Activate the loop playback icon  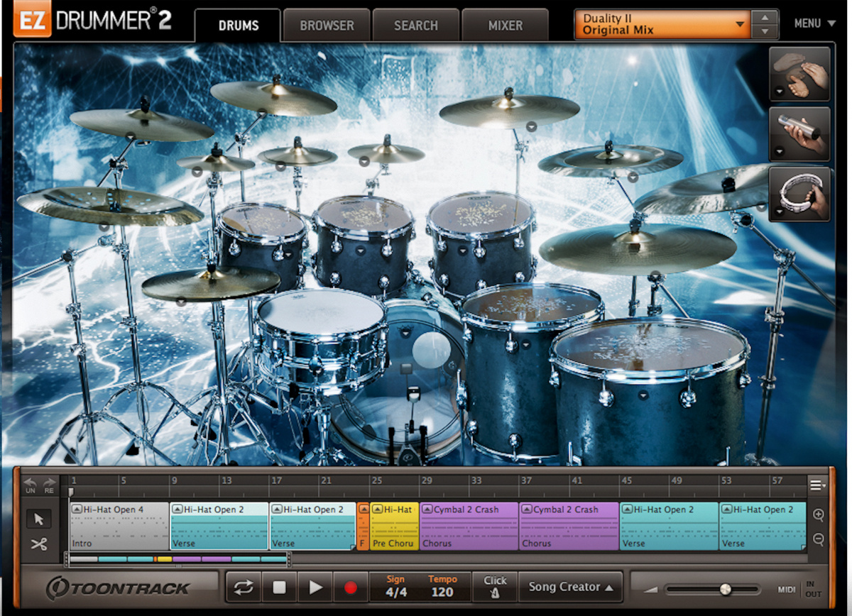pos(243,587)
